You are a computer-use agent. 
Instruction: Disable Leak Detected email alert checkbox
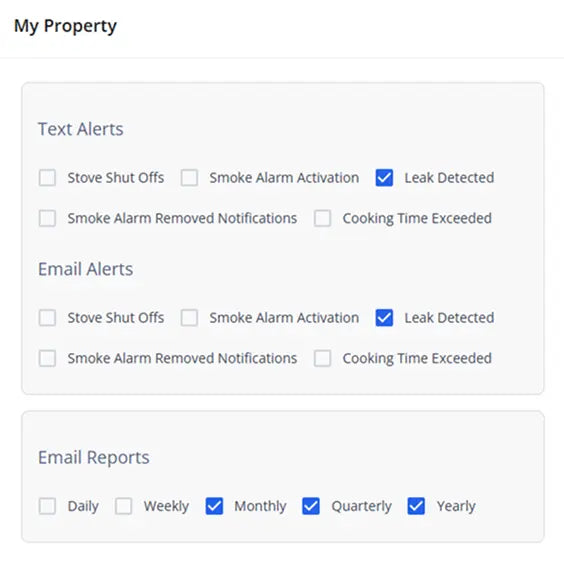(384, 318)
